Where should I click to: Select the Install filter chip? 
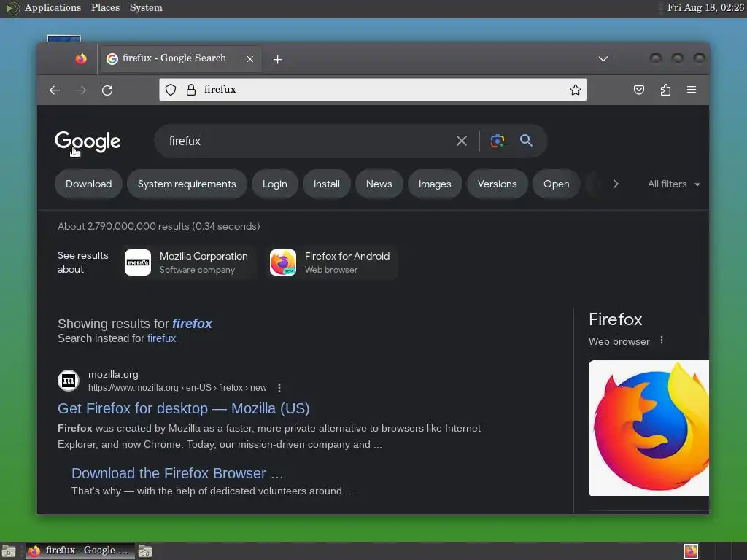(x=326, y=184)
